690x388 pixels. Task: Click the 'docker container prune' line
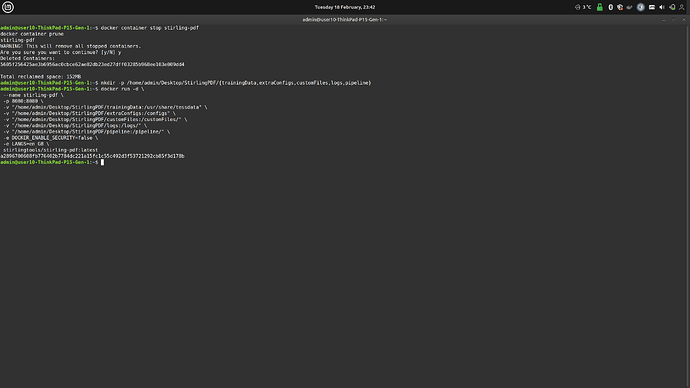32,34
